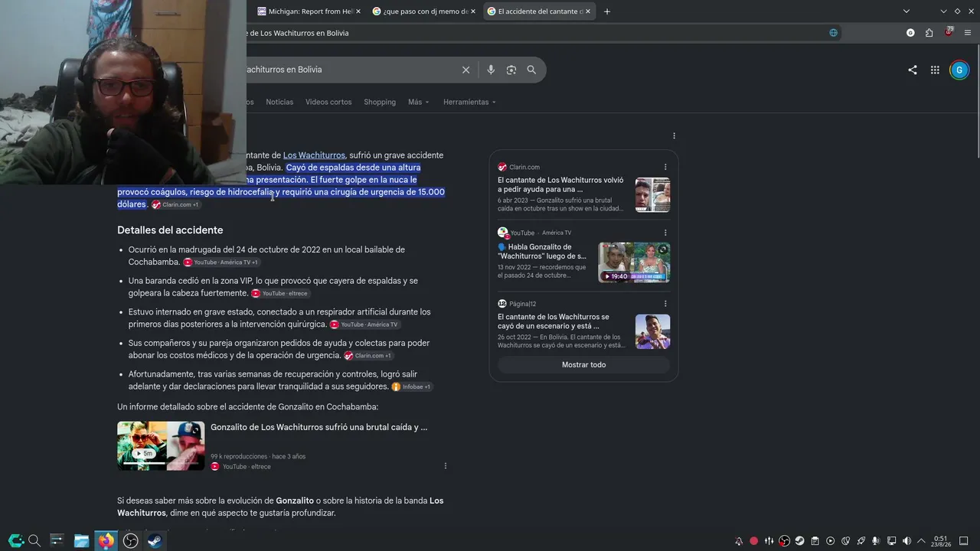980x551 pixels.
Task: Open the audio mixer tray icon
Action: coord(769,541)
